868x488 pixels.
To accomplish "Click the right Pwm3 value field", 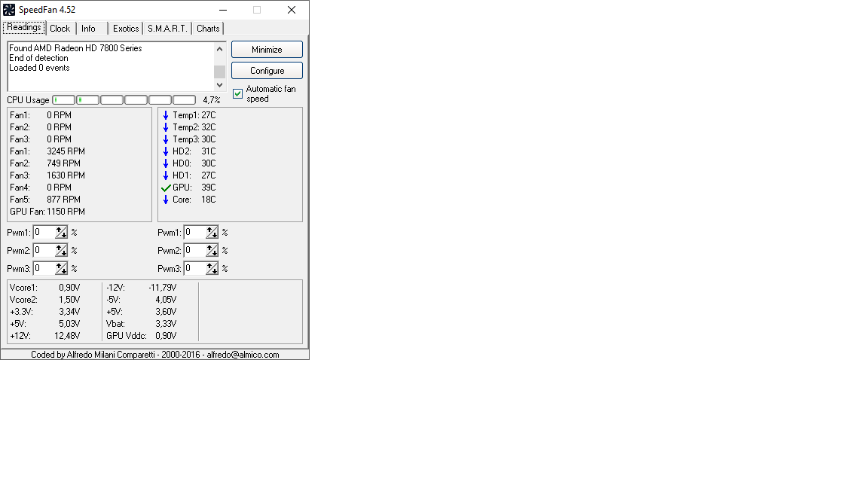I will (x=194, y=268).
